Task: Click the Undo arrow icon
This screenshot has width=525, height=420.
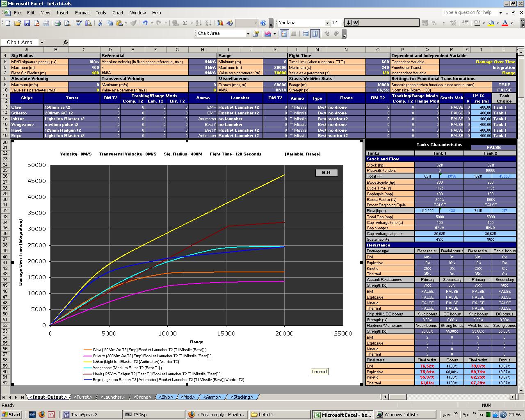Action: (145, 23)
